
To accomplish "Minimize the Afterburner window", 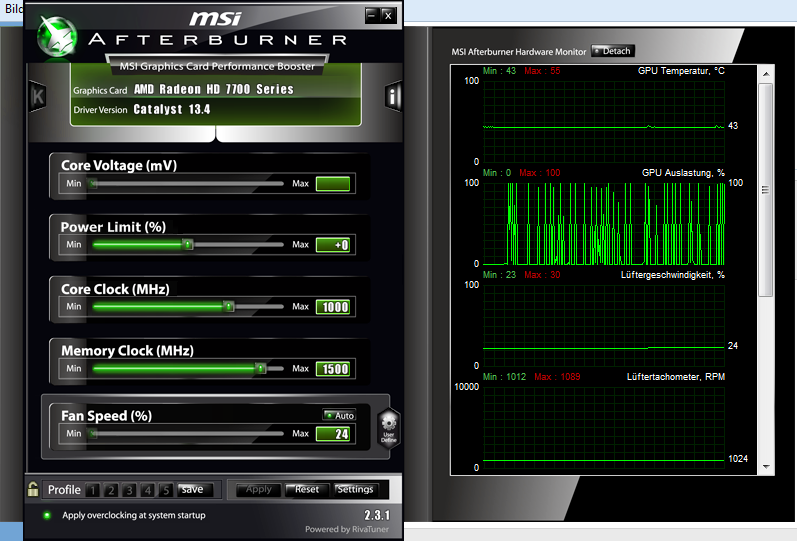I will 372,15.
